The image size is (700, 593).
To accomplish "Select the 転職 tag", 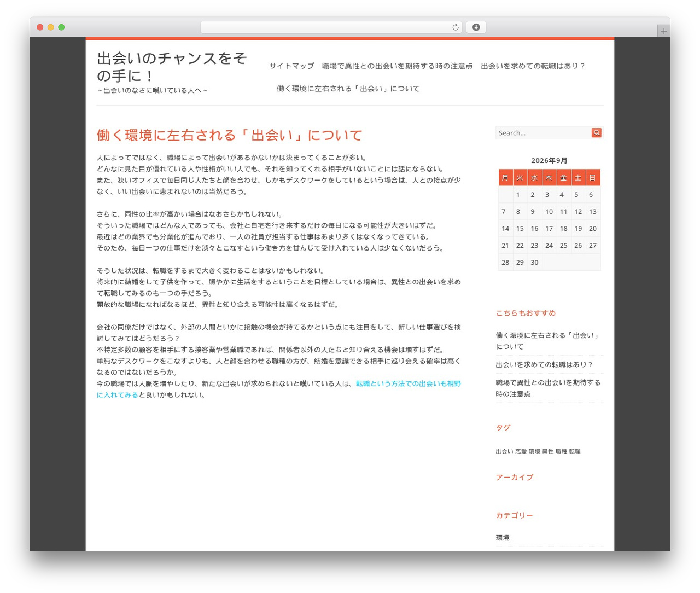I will coord(575,451).
